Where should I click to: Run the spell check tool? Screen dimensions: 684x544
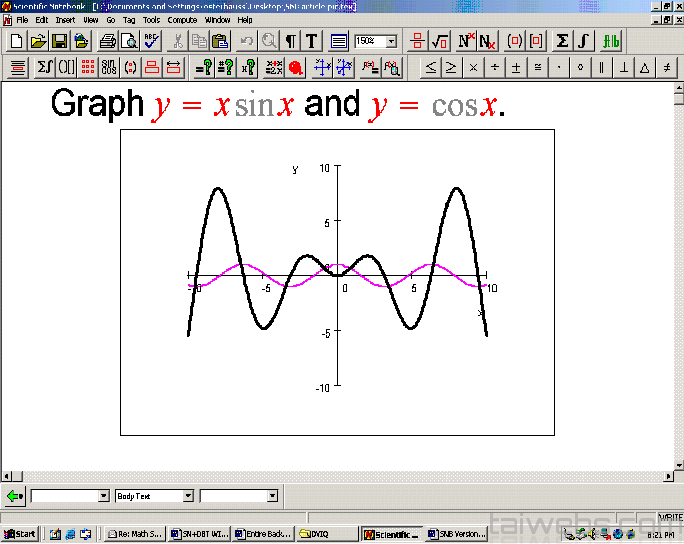[151, 41]
